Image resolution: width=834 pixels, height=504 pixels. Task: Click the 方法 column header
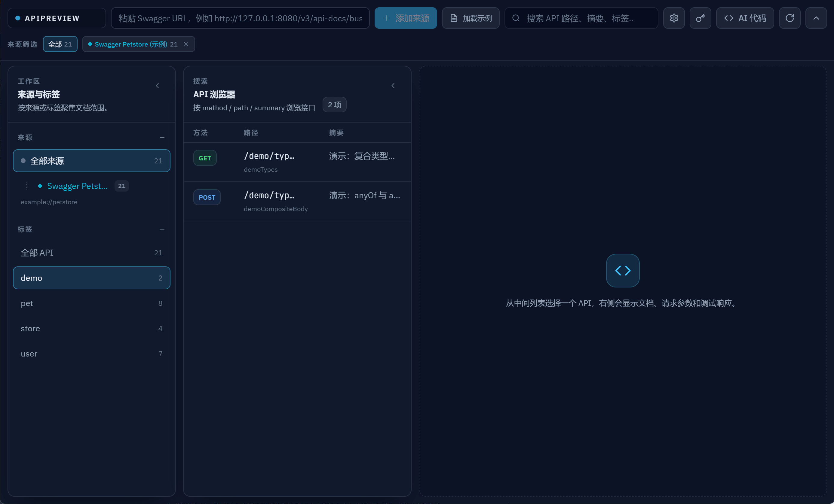point(200,132)
